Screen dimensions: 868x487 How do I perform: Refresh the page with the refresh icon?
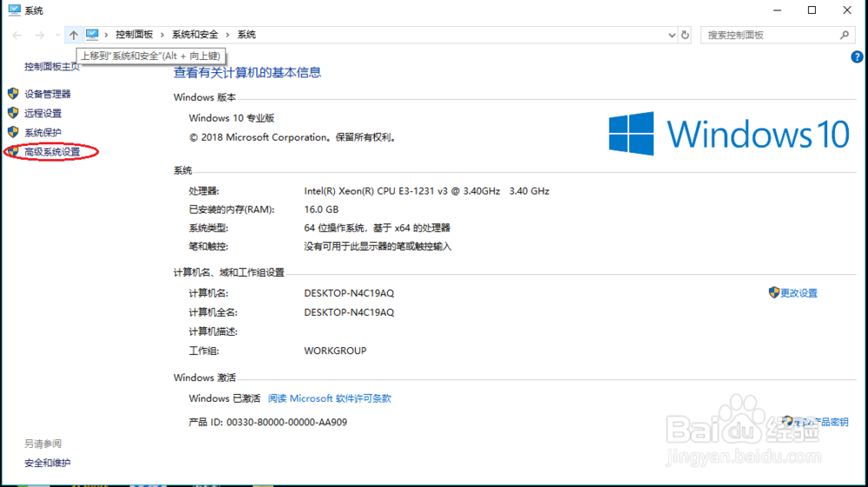686,35
